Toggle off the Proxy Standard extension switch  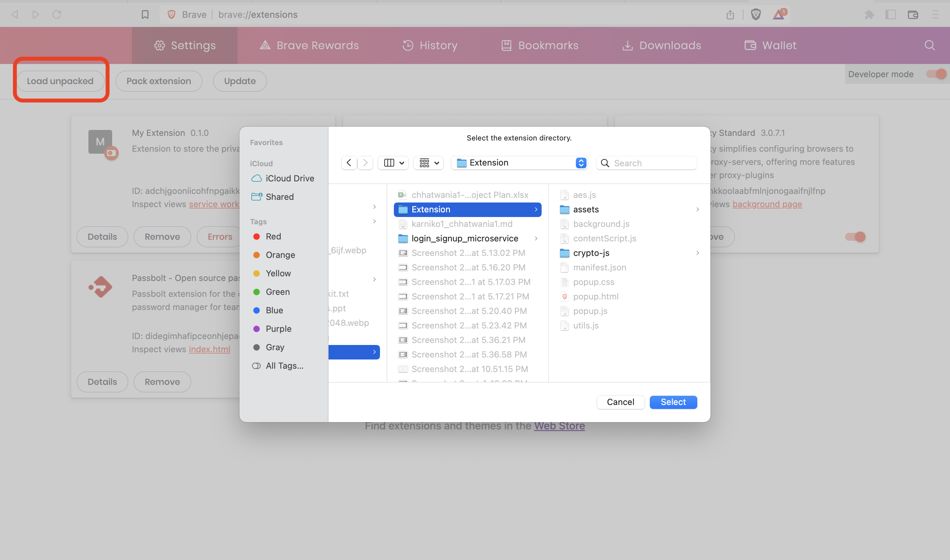point(855,236)
